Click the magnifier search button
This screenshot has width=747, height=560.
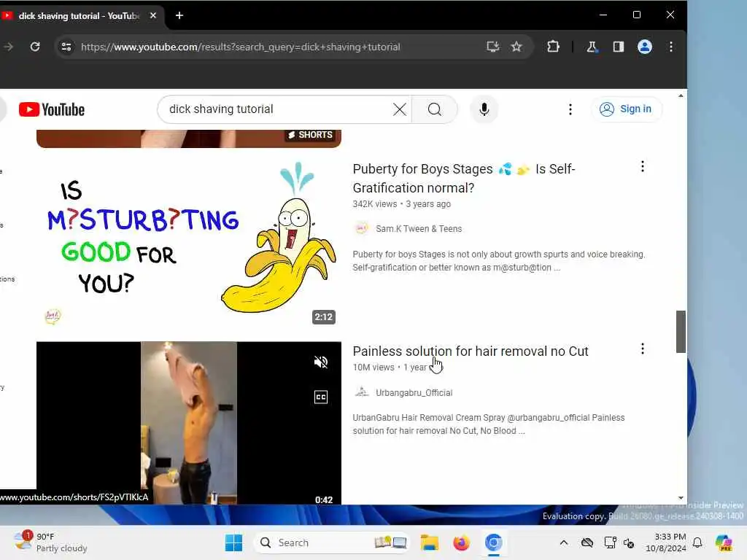[435, 109]
